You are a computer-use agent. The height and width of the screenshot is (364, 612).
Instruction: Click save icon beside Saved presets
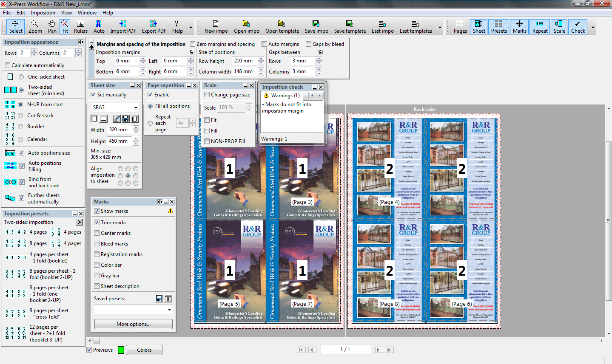pos(159,299)
